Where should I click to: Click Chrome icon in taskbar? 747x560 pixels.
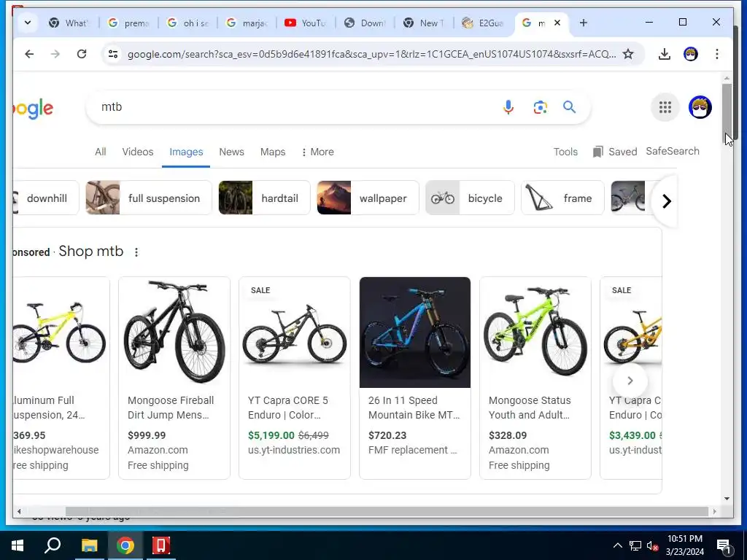(125, 545)
